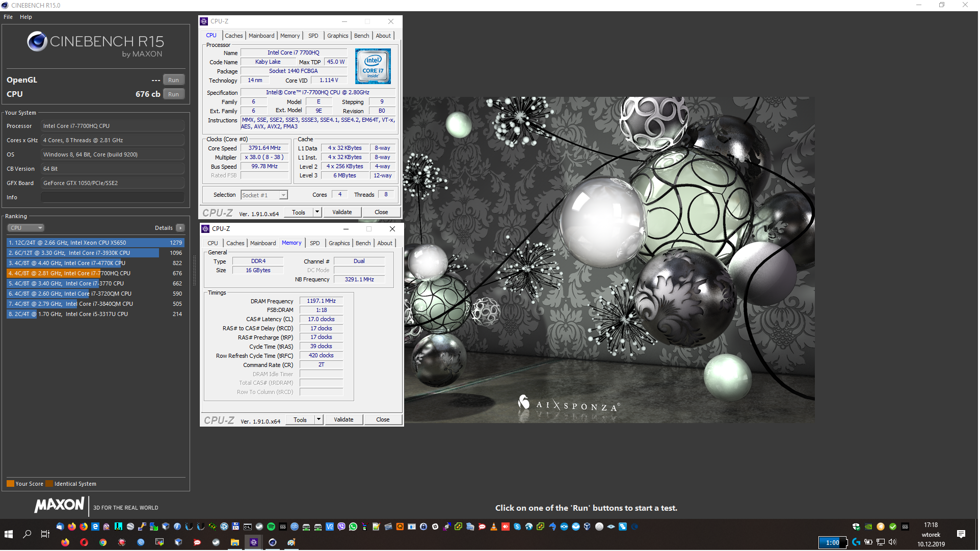
Task: Click the upper CPU-Z title bar icon
Action: point(204,21)
